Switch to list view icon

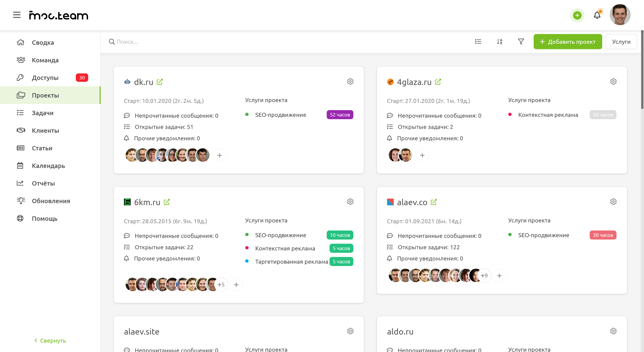tap(478, 42)
